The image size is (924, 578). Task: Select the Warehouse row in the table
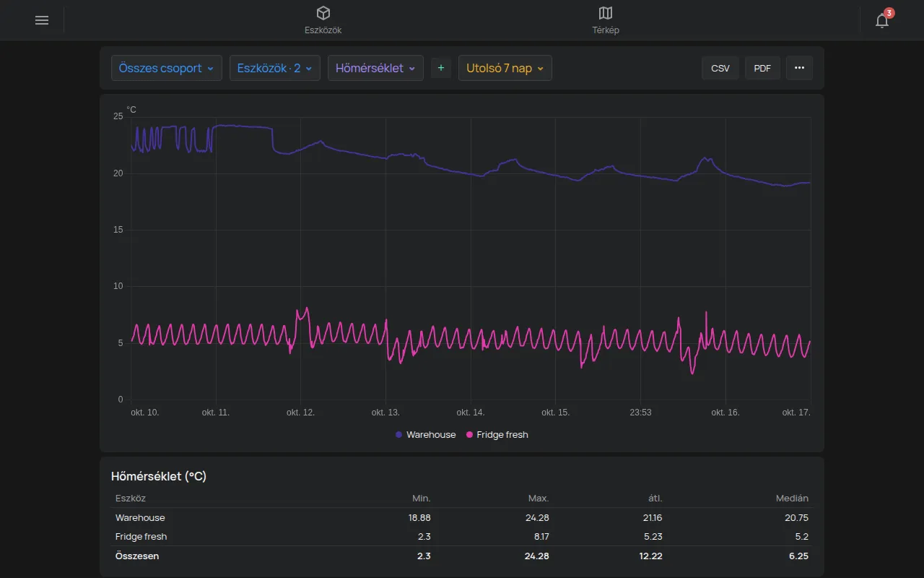point(462,518)
